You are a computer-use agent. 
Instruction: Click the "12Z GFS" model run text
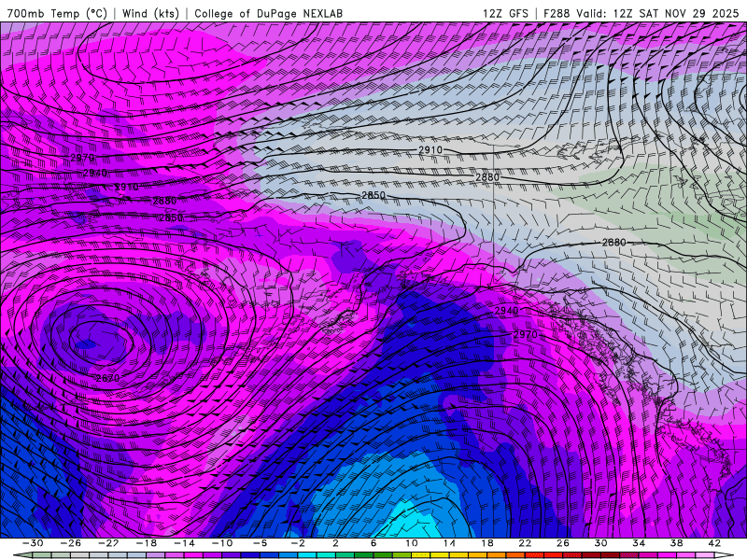point(505,13)
